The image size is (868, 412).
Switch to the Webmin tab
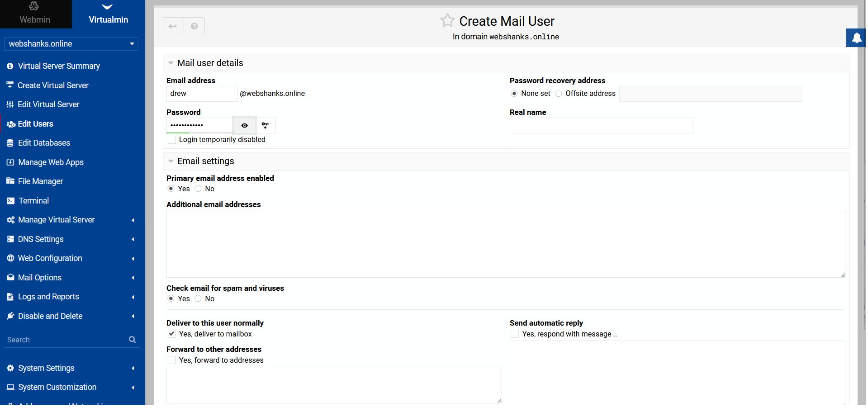click(35, 14)
